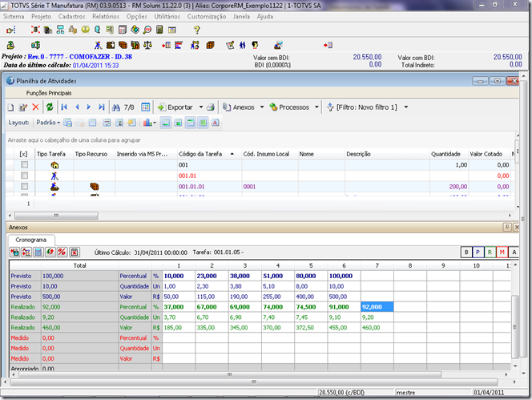The width and height of the screenshot is (532, 400).
Task: Open the filter dropdown arrow after Novo filtro 1
Action: [405, 107]
